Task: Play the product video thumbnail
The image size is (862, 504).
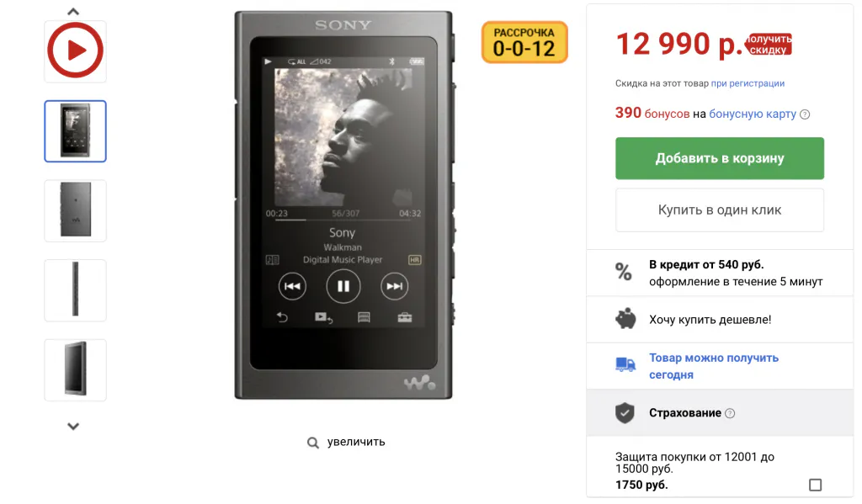Action: pos(75,51)
